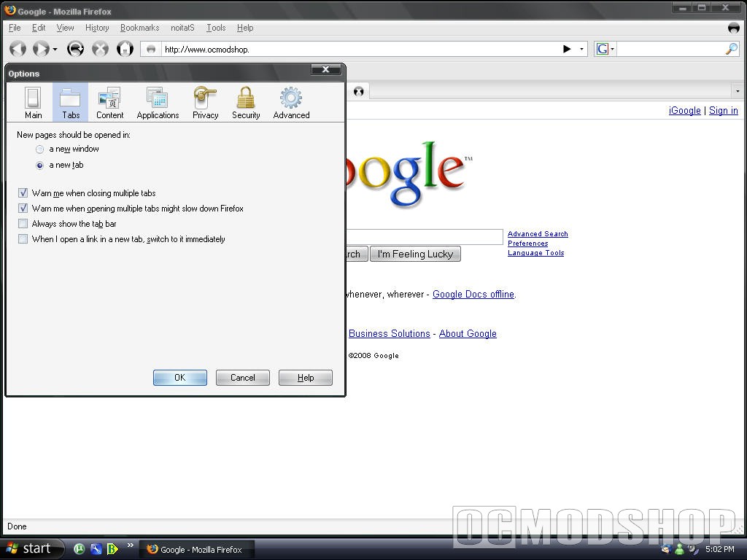Open the Applications options panel

158,102
